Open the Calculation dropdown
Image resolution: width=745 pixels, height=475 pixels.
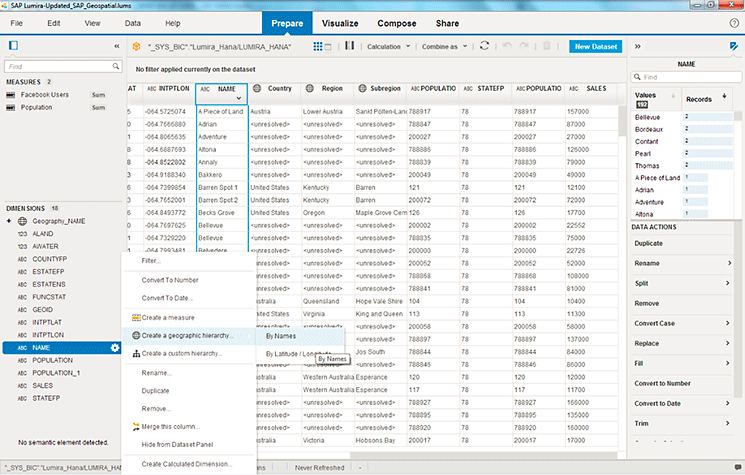(x=388, y=47)
